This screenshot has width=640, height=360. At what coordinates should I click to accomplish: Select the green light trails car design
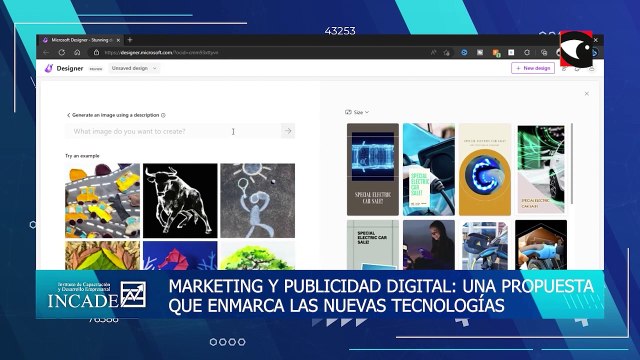(541, 169)
